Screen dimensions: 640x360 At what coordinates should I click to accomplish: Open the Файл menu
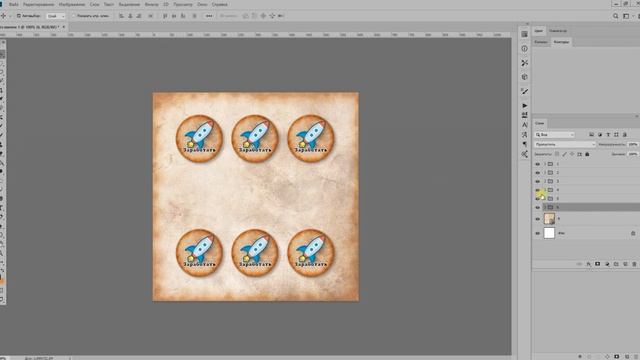[13, 4]
